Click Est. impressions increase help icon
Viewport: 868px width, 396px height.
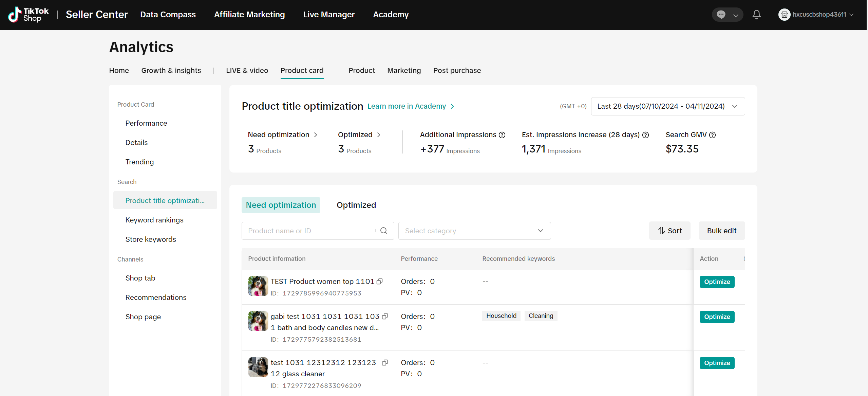point(646,135)
